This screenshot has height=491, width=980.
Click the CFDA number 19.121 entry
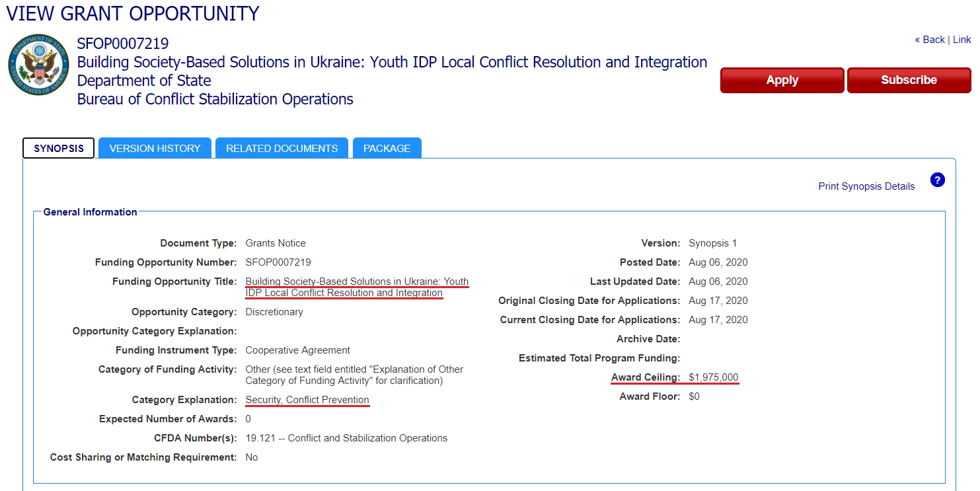(346, 438)
